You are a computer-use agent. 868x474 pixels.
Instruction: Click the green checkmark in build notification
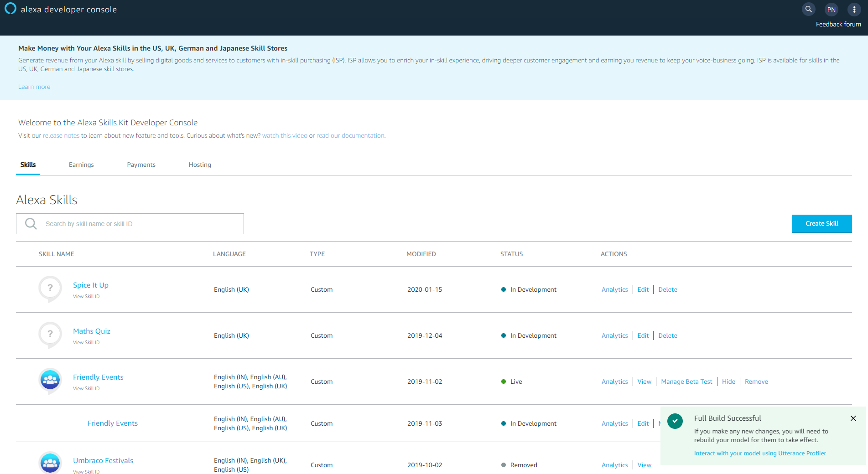pyautogui.click(x=675, y=421)
